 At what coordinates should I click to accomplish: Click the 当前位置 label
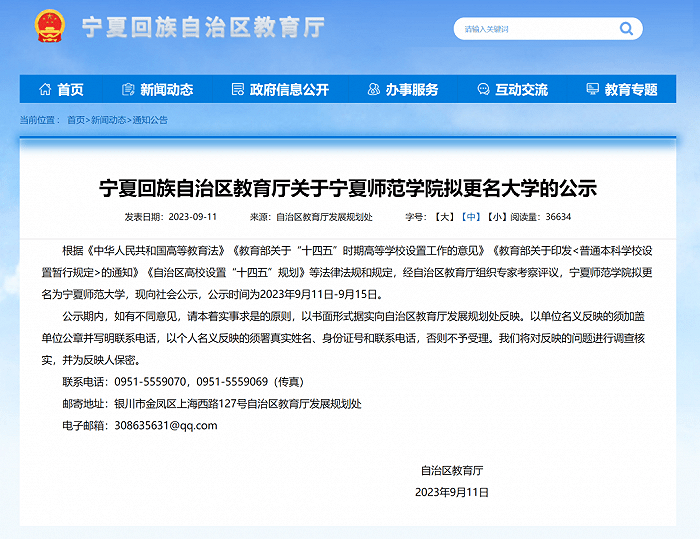point(38,120)
